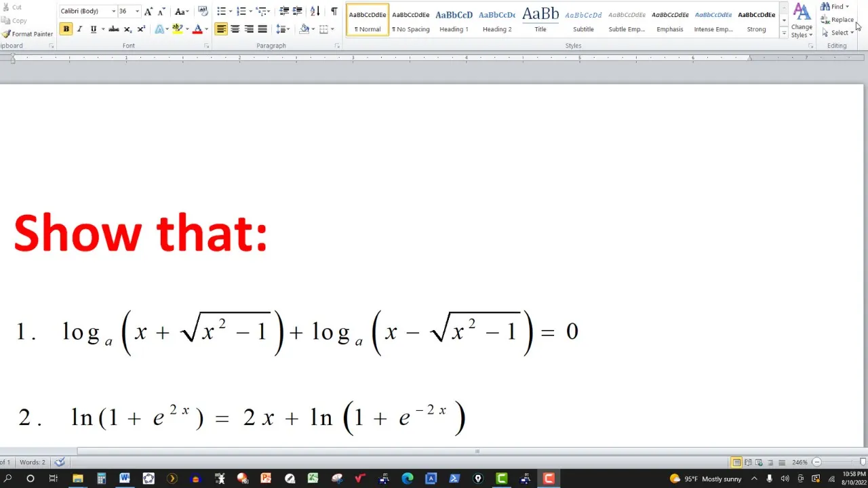Click Decrease Indent icon
The height and width of the screenshot is (488, 868).
pos(284,12)
